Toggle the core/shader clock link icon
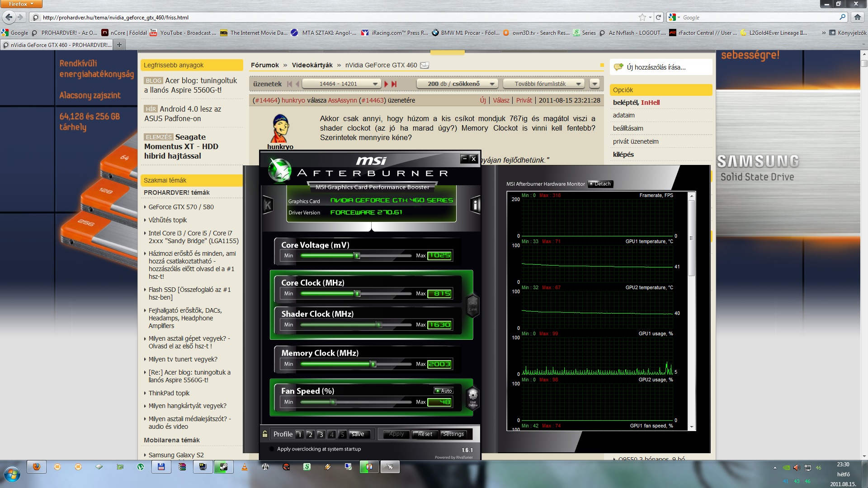868x488 pixels. pyautogui.click(x=473, y=305)
